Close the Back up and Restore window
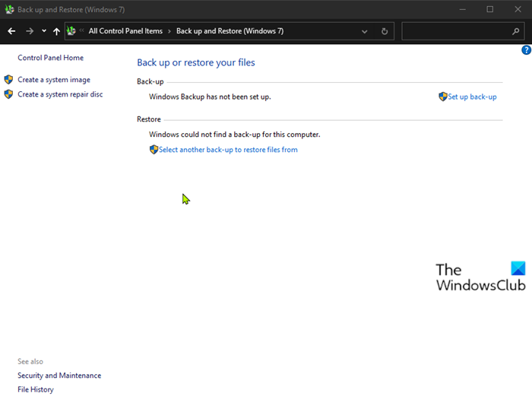This screenshot has height=406, width=532. coord(518,10)
